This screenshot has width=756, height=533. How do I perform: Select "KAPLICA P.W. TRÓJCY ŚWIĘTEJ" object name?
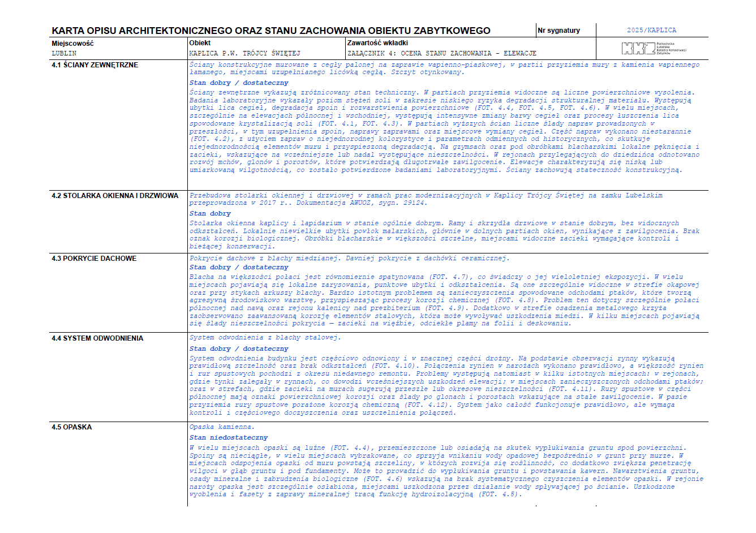(x=245, y=53)
